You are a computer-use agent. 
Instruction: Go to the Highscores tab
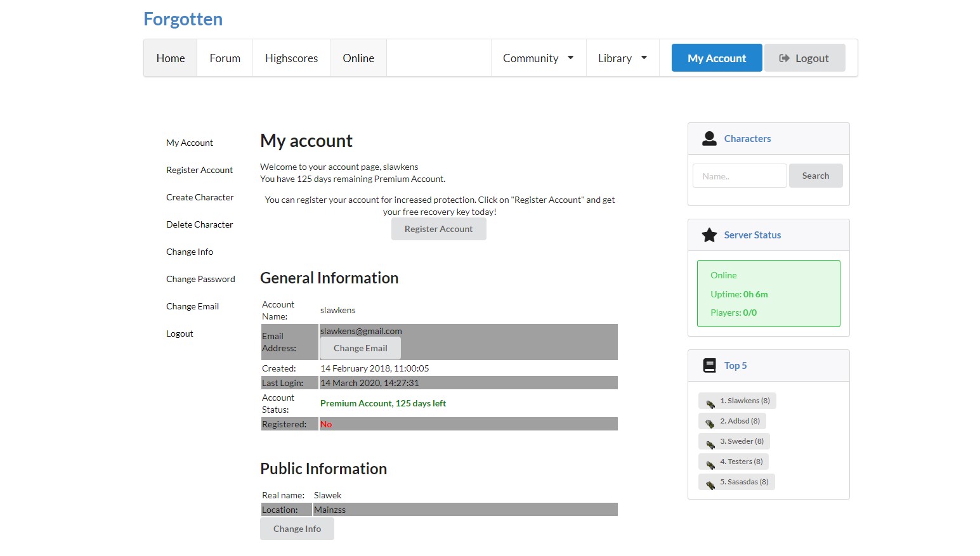pyautogui.click(x=291, y=58)
